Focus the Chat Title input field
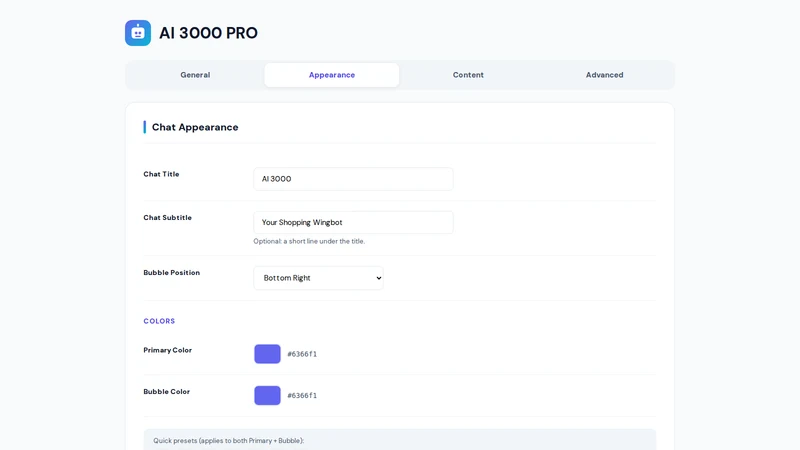The width and height of the screenshot is (800, 450). (353, 179)
